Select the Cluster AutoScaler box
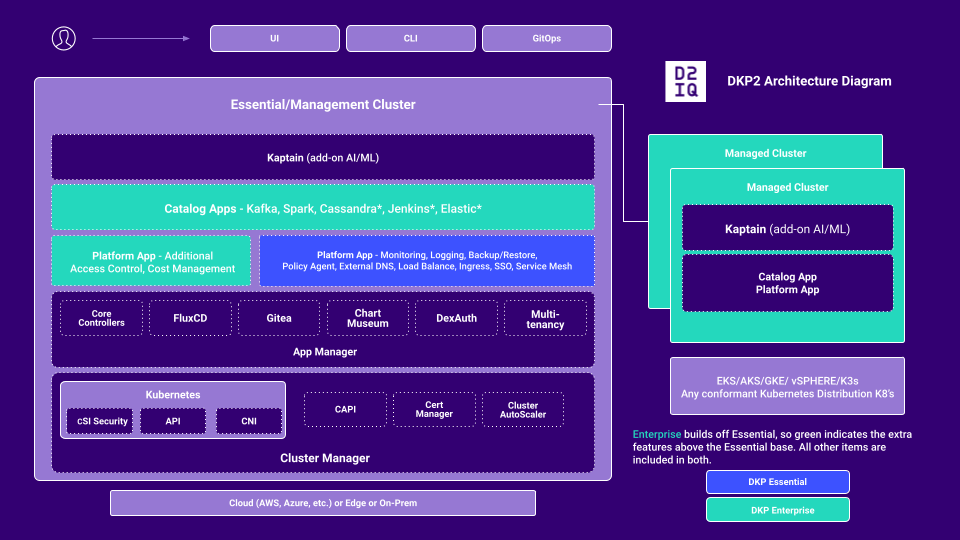This screenshot has width=960, height=540. pyautogui.click(x=523, y=410)
